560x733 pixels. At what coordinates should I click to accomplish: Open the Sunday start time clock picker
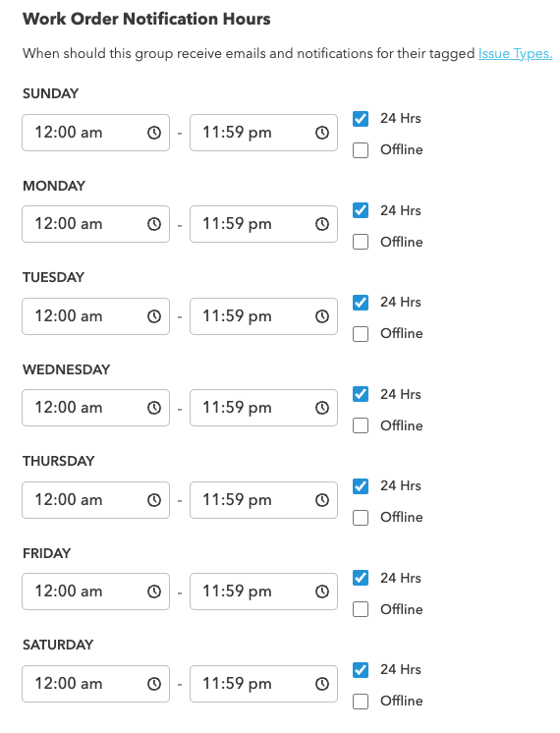click(x=154, y=133)
